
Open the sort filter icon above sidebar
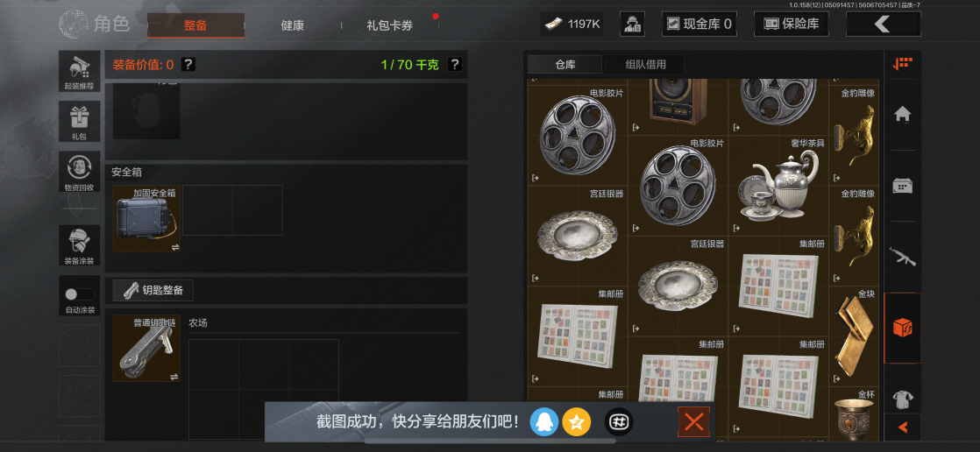point(903,64)
